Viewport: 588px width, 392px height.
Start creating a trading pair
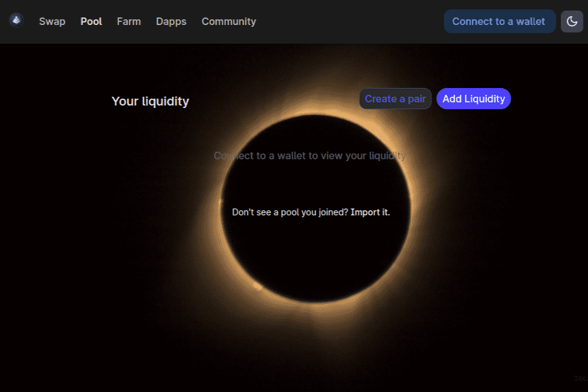pos(395,99)
